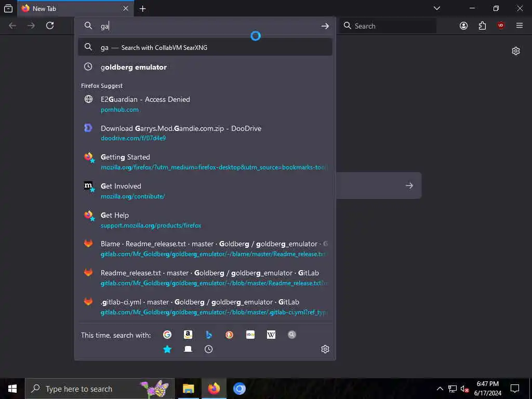Open File Explorer from the taskbar
Screen dimensions: 532x399
coord(188,389)
